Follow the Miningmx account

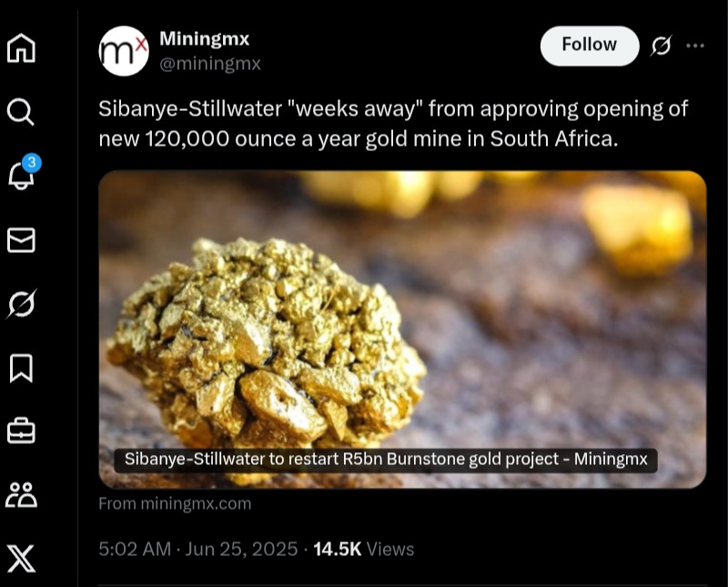pyautogui.click(x=590, y=46)
